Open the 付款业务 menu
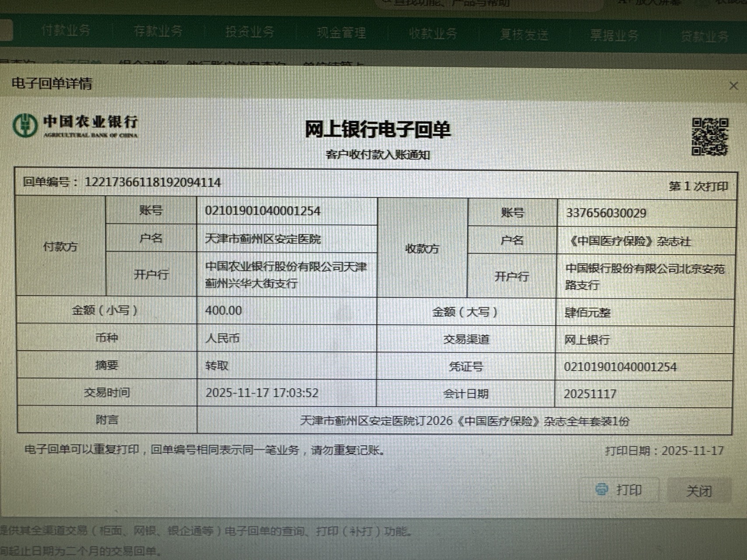The width and height of the screenshot is (747, 560). (x=66, y=30)
